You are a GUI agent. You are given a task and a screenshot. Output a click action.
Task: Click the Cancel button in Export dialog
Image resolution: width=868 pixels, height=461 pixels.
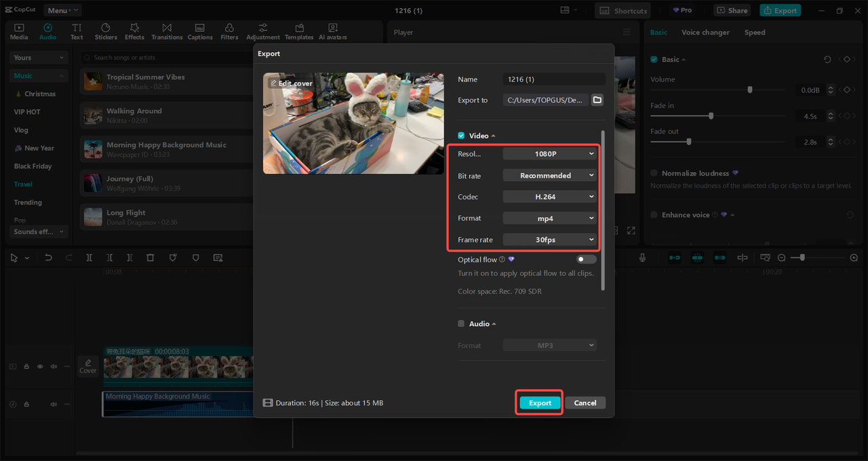point(585,403)
